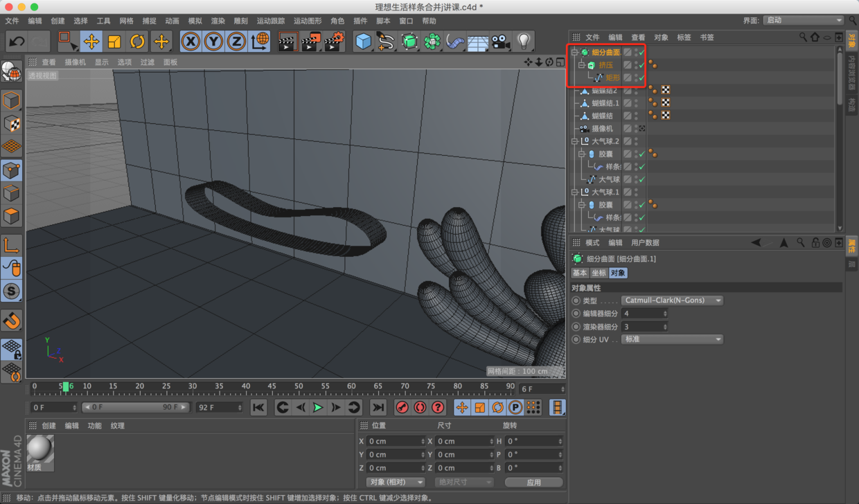
Task: Switch to Texture mode in left sidebar
Action: [x=11, y=124]
